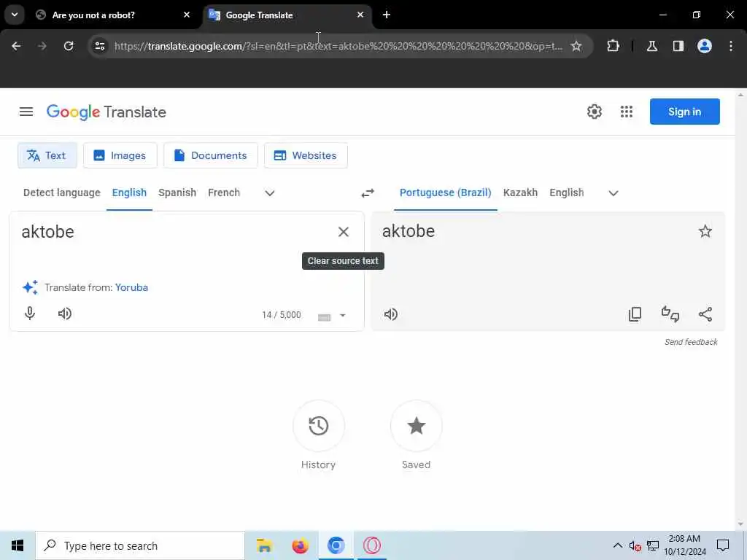
Task: Open the notifications center
Action: click(x=723, y=545)
